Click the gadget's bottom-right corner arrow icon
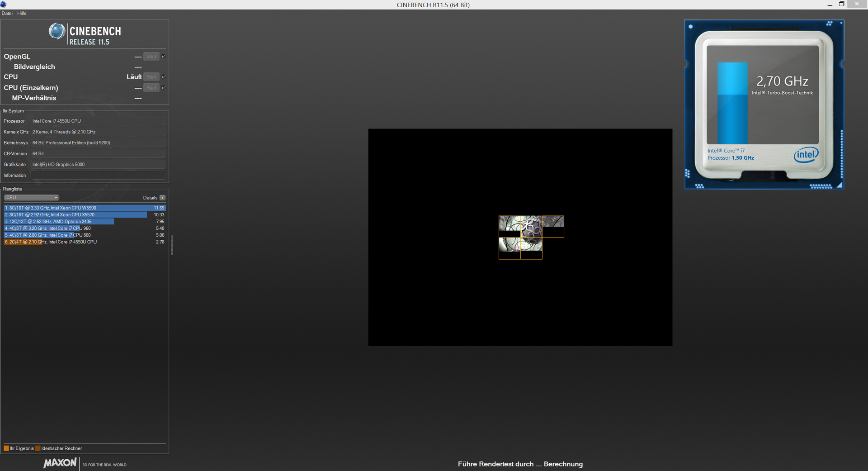The image size is (868, 471). point(840,185)
